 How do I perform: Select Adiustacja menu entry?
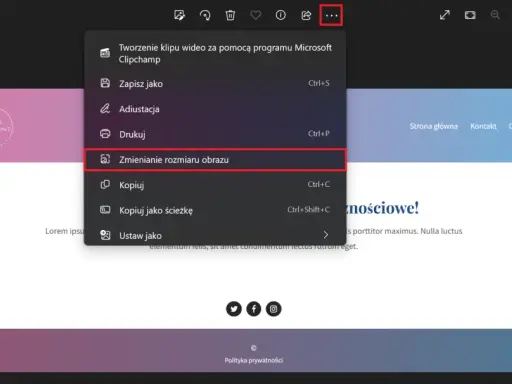[x=215, y=109]
